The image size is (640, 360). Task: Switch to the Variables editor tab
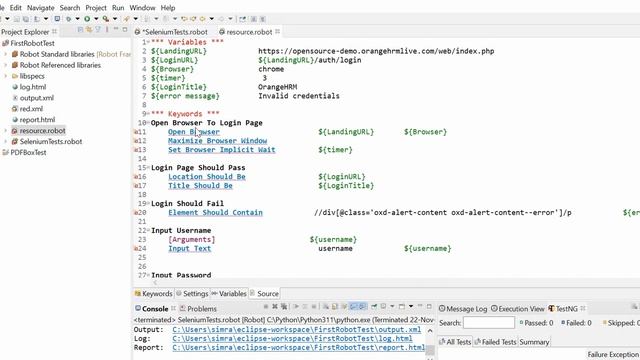pos(229,293)
